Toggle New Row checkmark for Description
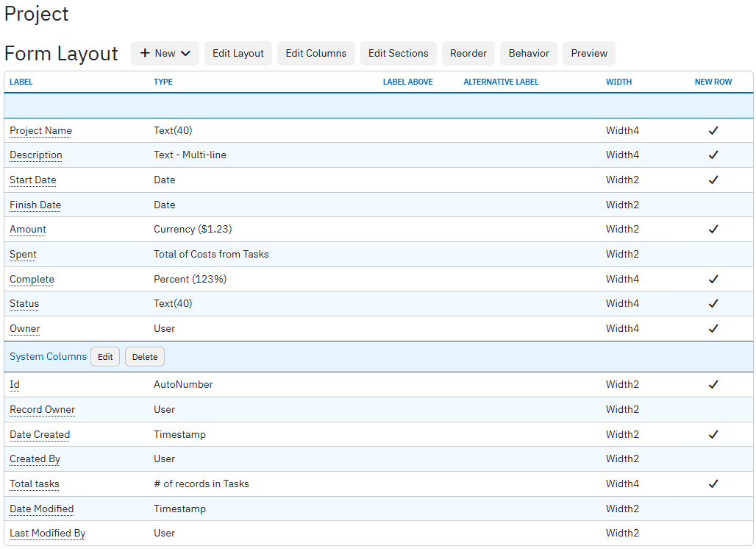This screenshot has height=549, width=756. coord(713,155)
